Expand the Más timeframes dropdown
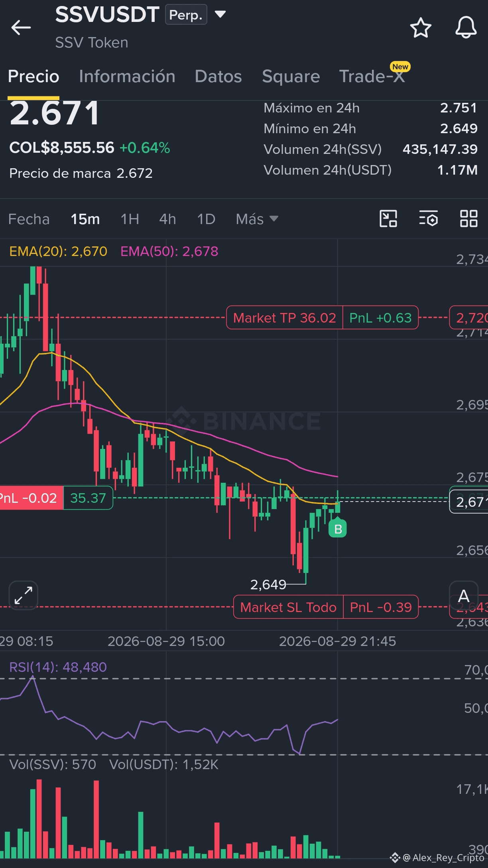Viewport: 488px width, 868px height. (x=257, y=219)
